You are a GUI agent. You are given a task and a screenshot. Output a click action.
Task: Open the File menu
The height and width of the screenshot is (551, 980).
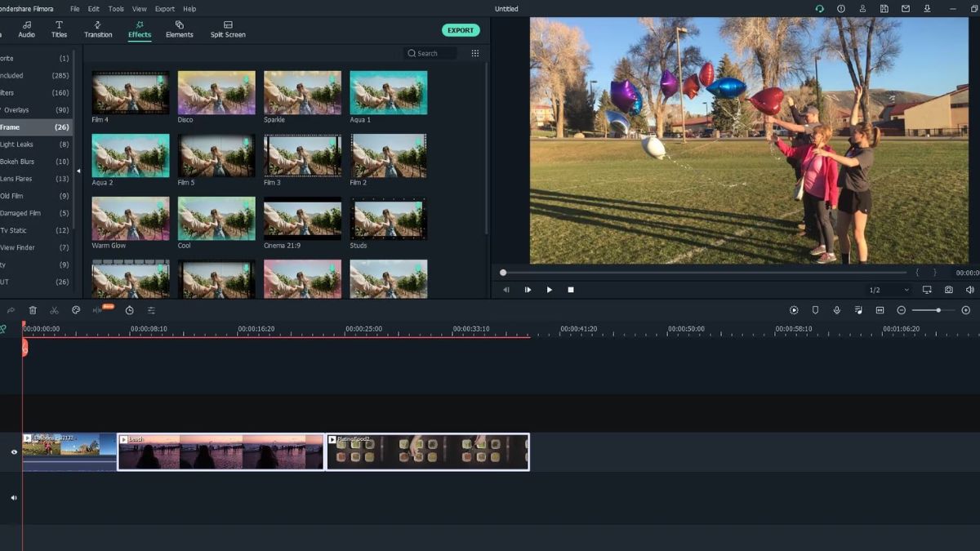74,9
